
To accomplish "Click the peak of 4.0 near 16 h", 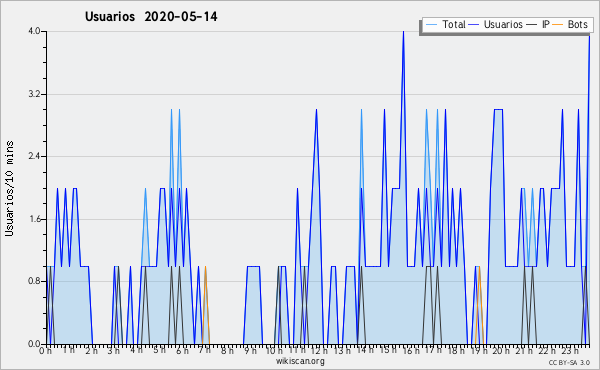I will click(x=403, y=32).
